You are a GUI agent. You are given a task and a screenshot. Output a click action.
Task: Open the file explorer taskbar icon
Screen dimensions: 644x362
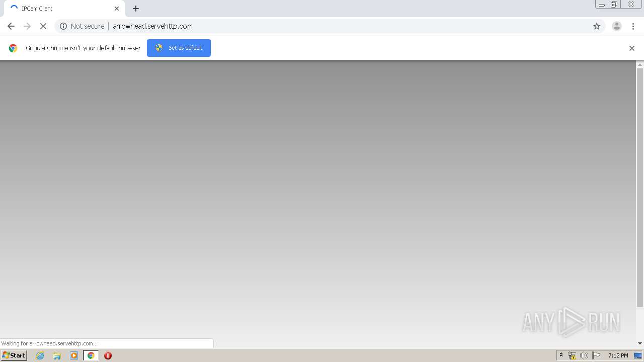[57, 355]
